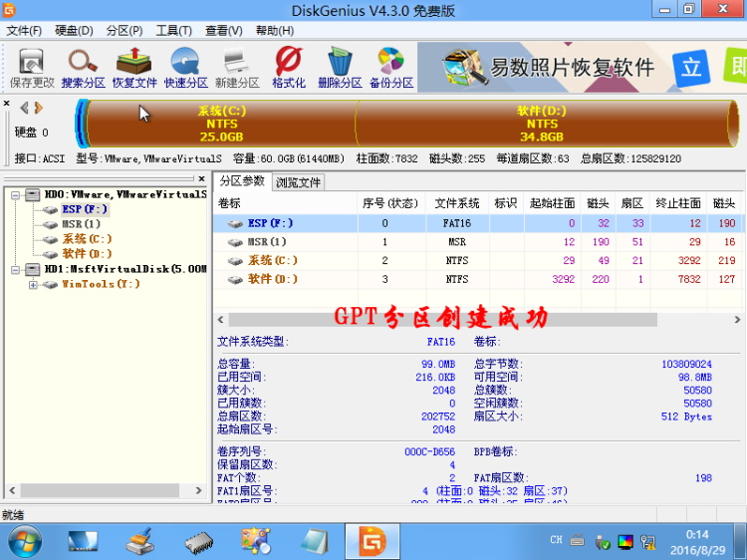Click the 新建分区 new partition icon
747x560 pixels.
click(237, 68)
